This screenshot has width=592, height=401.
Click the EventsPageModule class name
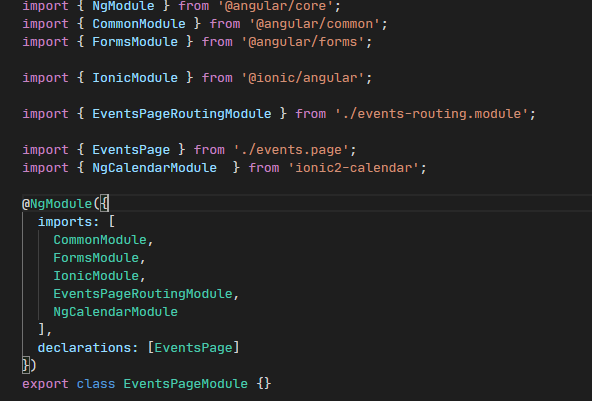(x=185, y=384)
